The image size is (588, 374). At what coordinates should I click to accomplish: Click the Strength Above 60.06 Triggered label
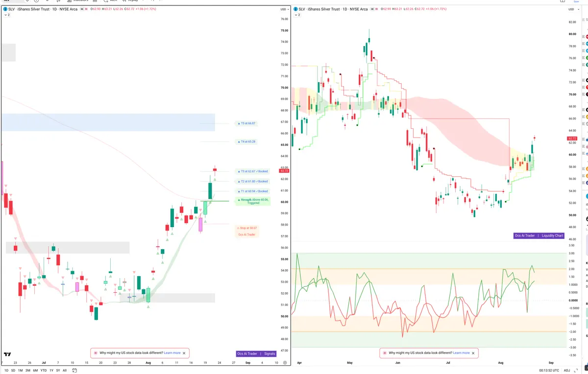point(253,201)
